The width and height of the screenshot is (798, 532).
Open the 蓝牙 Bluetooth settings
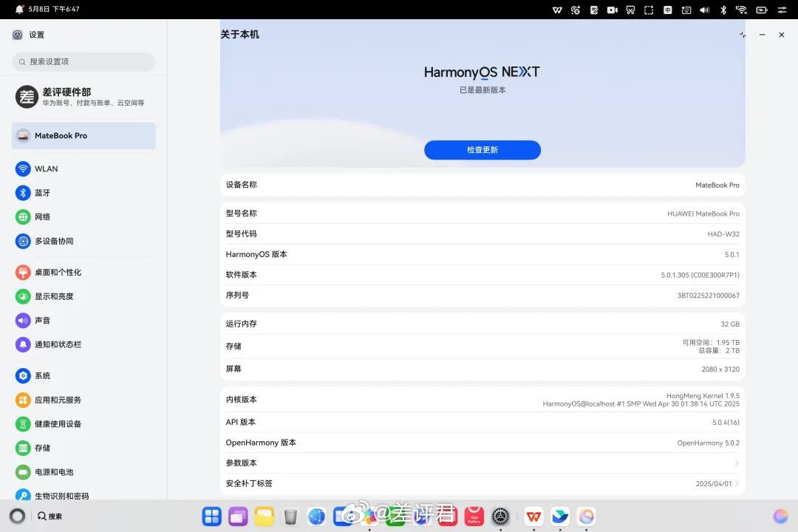point(84,192)
